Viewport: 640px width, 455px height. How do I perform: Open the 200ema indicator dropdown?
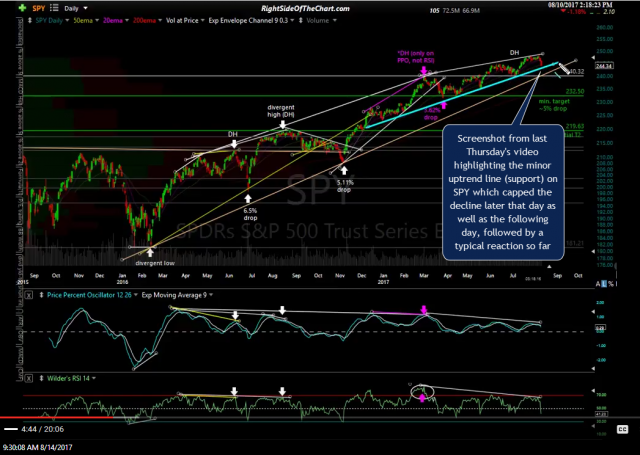[160, 20]
